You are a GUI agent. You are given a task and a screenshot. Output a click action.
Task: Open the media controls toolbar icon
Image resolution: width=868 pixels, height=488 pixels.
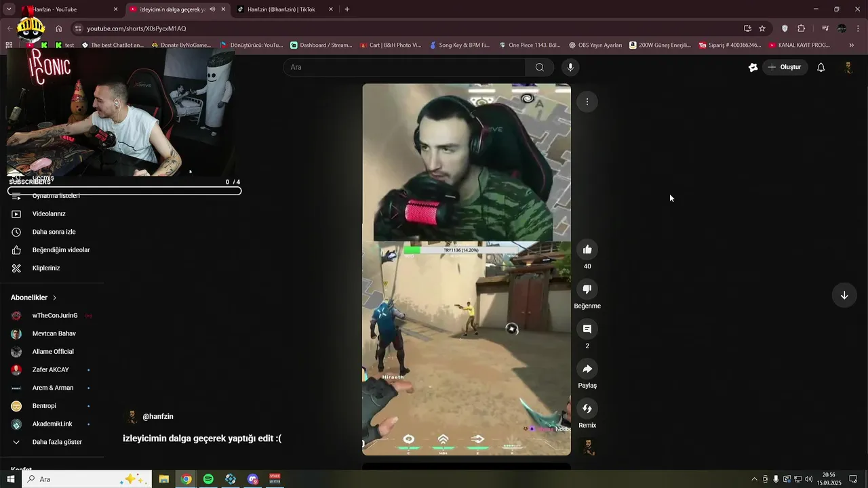coord(825,28)
